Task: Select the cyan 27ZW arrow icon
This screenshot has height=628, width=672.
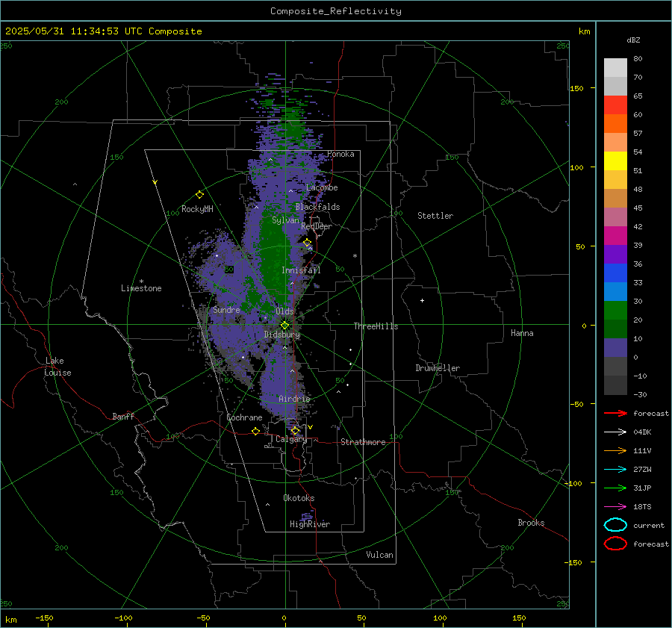Action: coord(615,470)
